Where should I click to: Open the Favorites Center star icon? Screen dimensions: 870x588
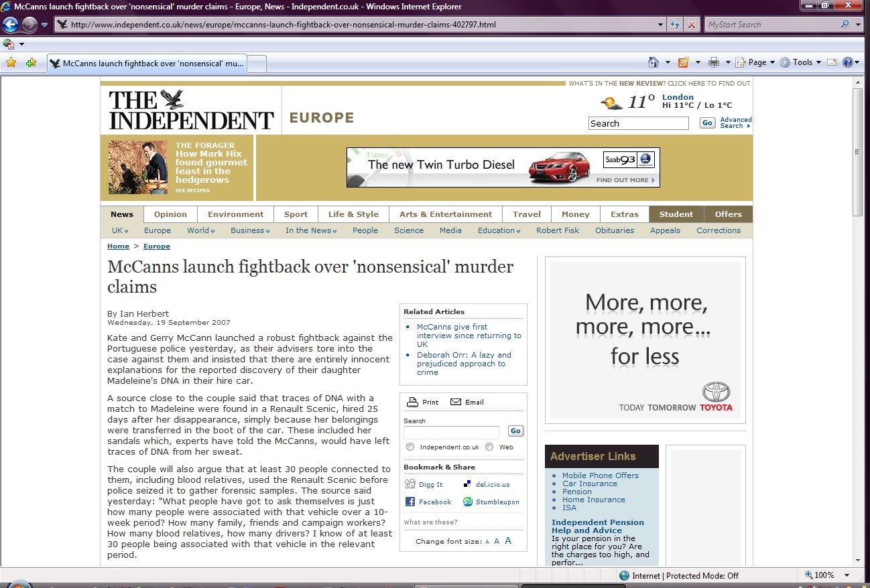point(11,62)
